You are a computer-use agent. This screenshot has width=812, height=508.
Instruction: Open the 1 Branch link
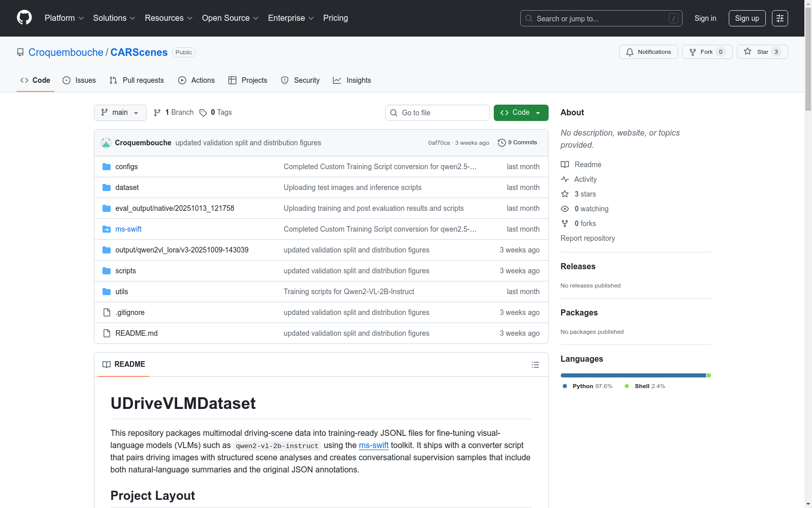174,113
